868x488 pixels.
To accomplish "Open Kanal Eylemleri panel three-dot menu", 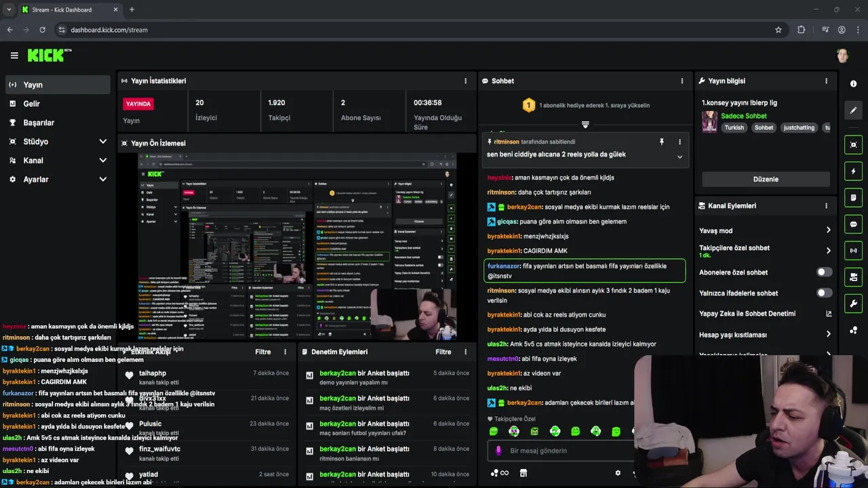I will pos(826,206).
